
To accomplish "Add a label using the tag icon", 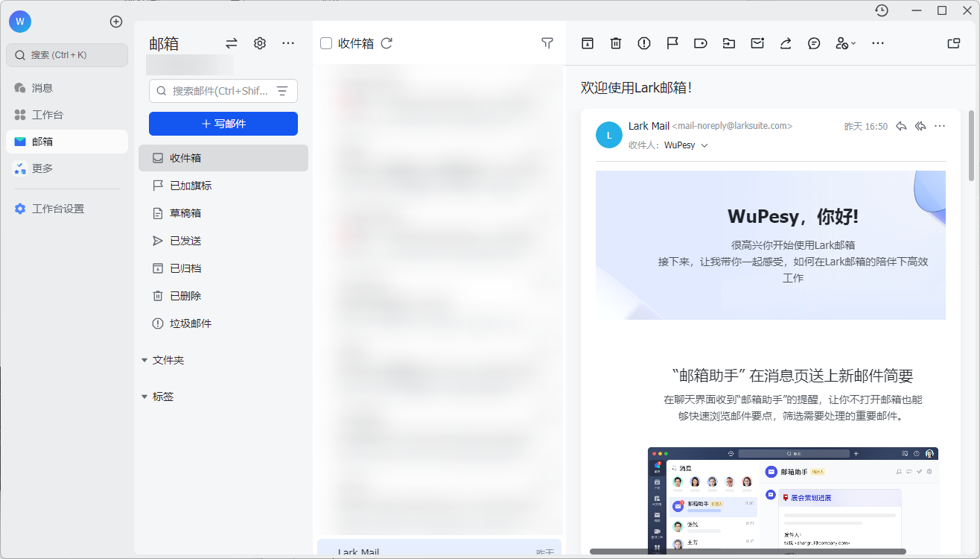I will [x=701, y=43].
